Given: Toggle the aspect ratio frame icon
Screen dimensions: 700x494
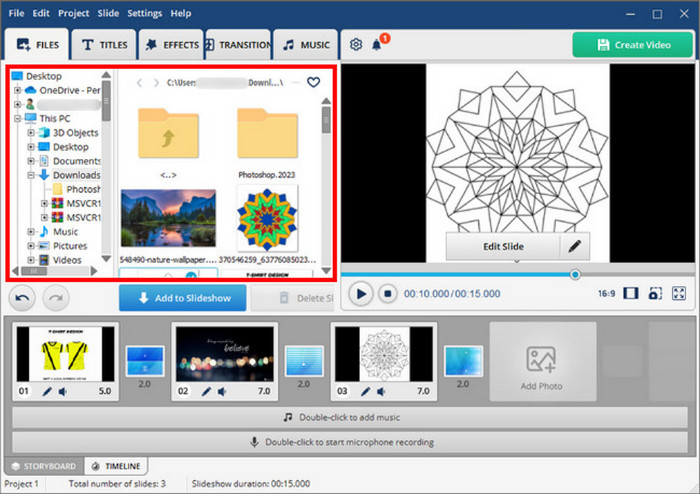Looking at the screenshot, I should coord(630,294).
